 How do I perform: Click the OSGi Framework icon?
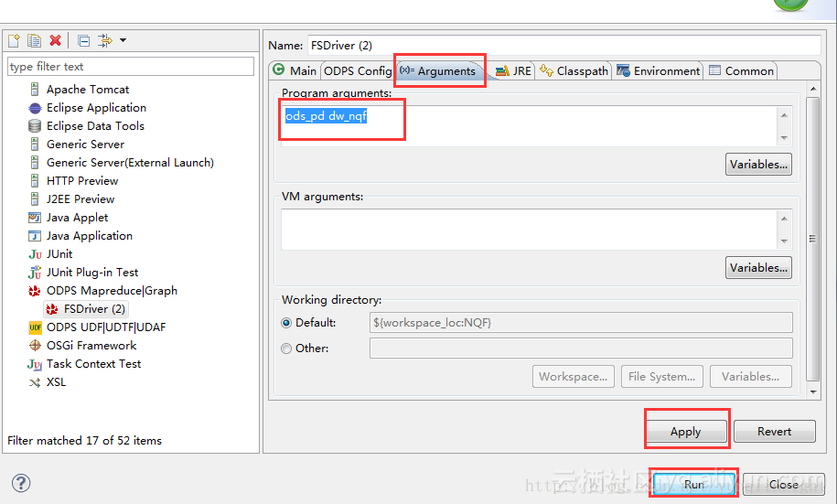35,346
